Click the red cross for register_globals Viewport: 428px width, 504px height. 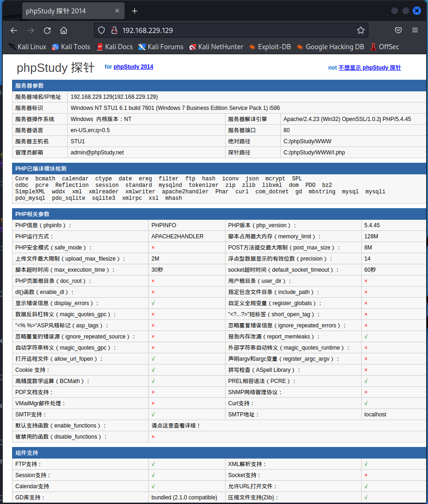(x=366, y=303)
